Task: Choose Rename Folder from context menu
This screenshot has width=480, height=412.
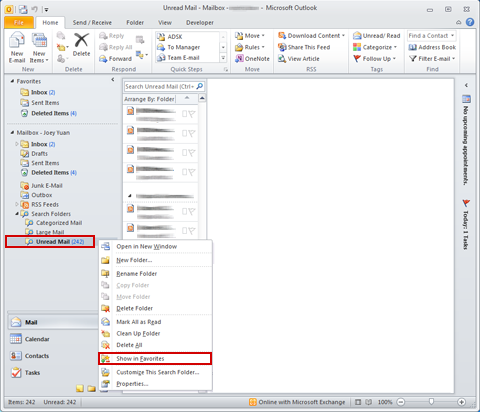Action: coord(155,274)
